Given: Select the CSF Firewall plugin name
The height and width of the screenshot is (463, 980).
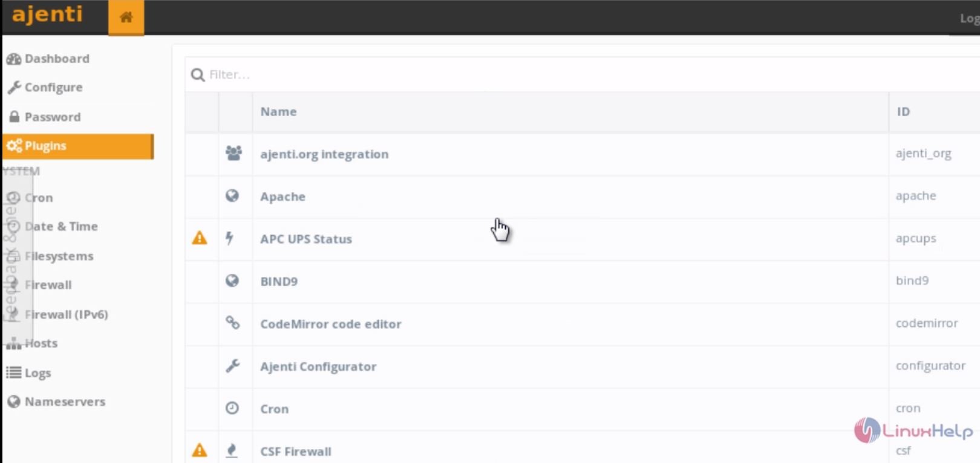Looking at the screenshot, I should point(296,452).
